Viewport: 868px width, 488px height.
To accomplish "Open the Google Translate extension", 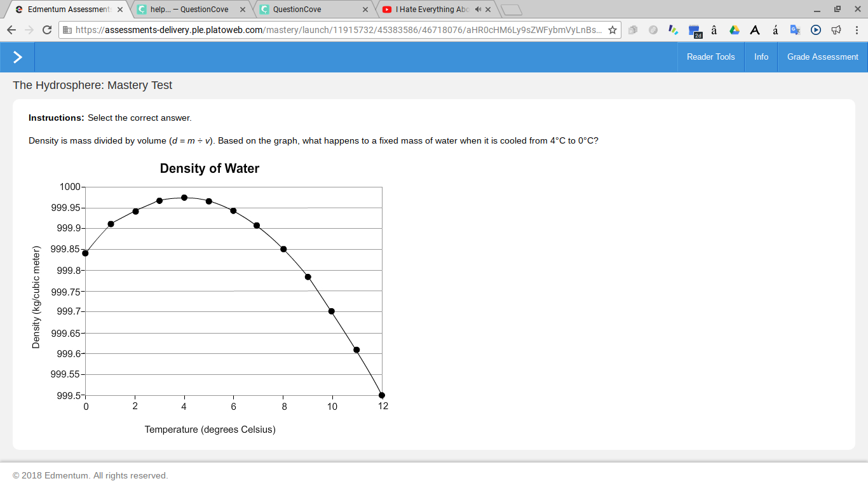I will point(795,30).
